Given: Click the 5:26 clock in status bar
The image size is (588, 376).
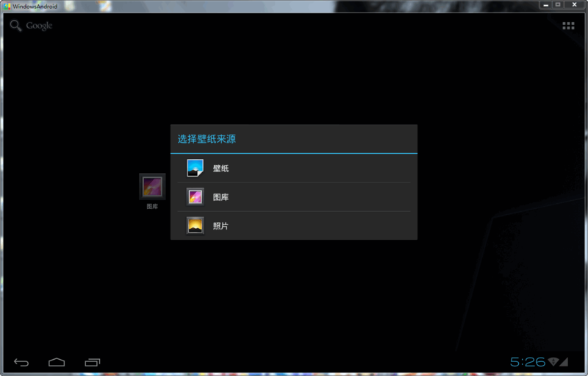Looking at the screenshot, I should (527, 362).
